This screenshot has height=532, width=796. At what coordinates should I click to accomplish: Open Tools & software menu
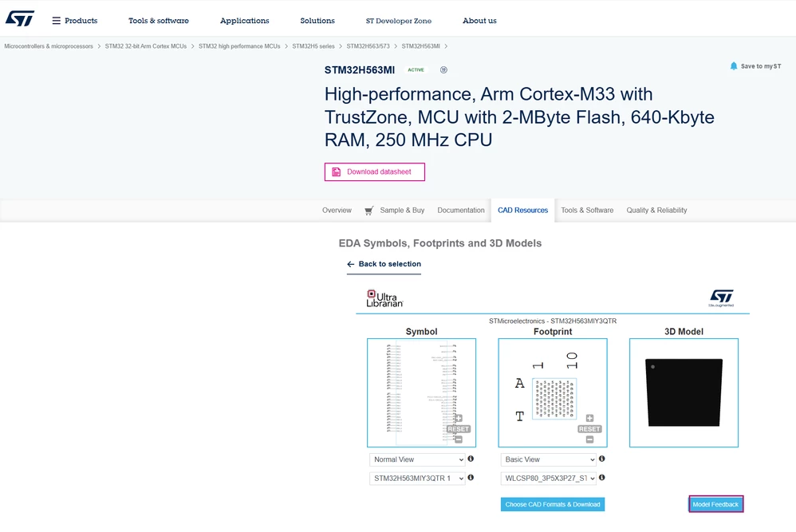coord(159,21)
